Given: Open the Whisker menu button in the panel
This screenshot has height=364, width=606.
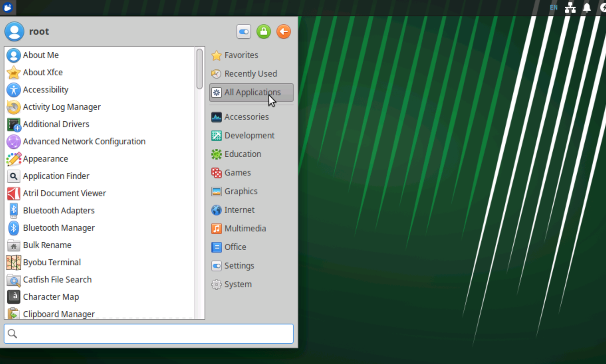Looking at the screenshot, I should tap(8, 7).
